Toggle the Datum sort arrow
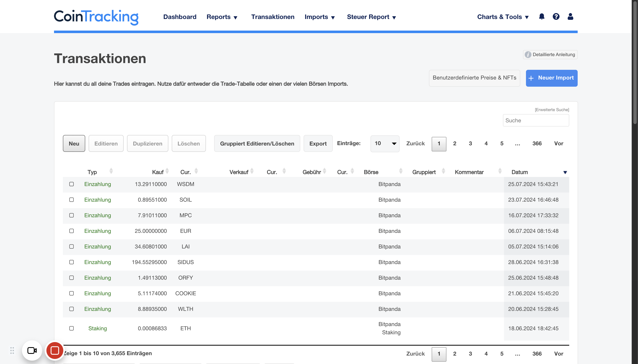The height and width of the screenshot is (364, 638). [x=565, y=172]
